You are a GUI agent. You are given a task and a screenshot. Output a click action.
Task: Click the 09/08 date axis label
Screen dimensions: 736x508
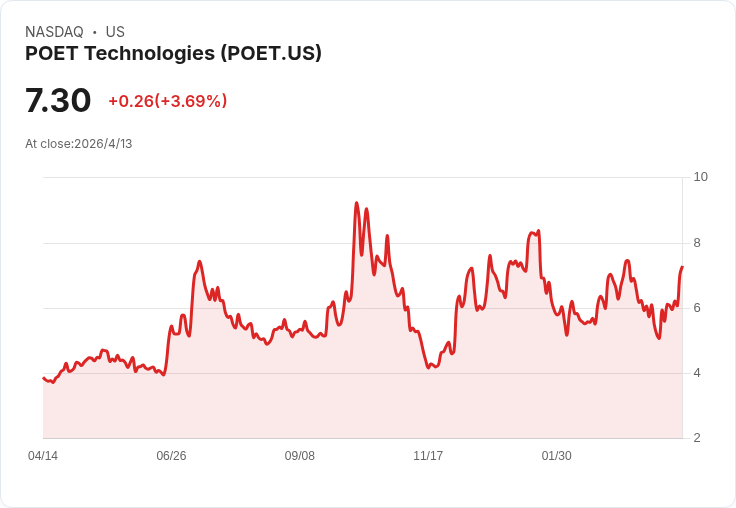click(299, 456)
